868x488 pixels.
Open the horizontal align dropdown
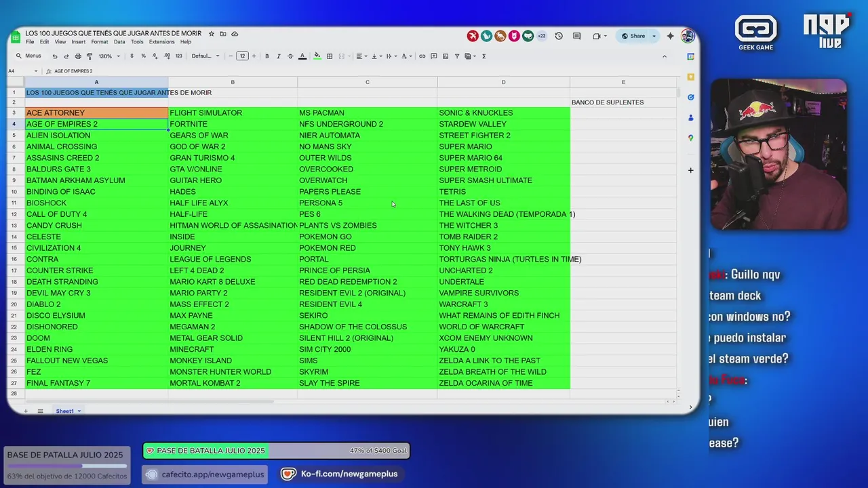point(361,56)
